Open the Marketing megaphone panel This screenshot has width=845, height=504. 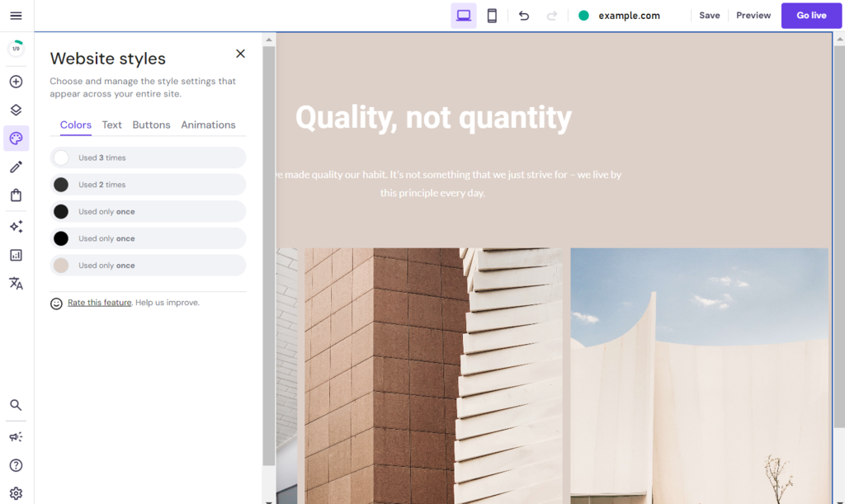click(16, 436)
